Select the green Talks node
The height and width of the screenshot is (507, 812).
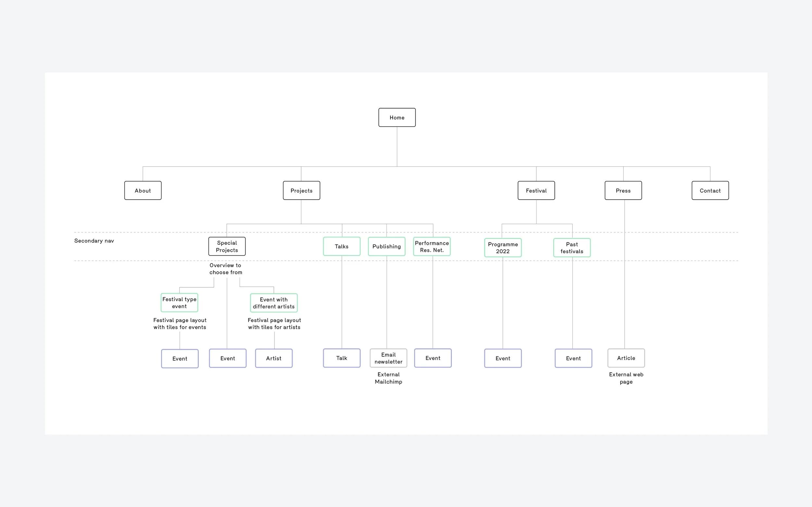tap(342, 246)
